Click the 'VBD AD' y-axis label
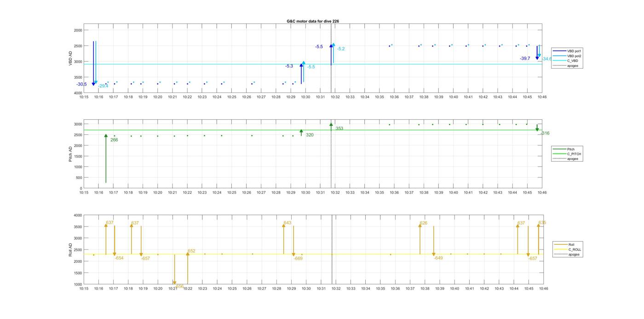 pos(70,59)
